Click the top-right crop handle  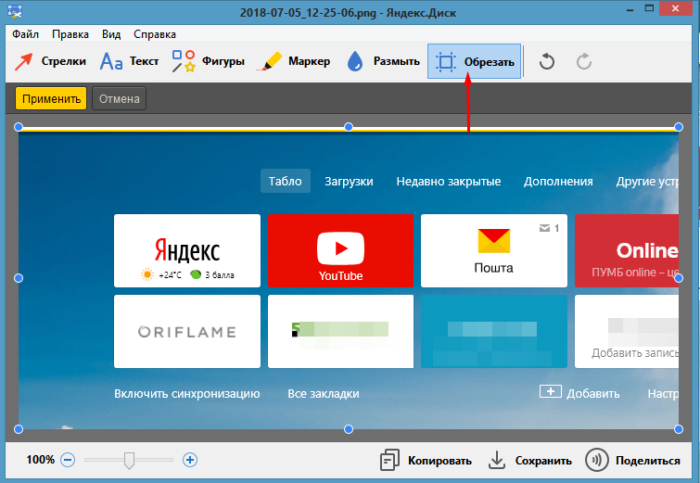point(679,127)
